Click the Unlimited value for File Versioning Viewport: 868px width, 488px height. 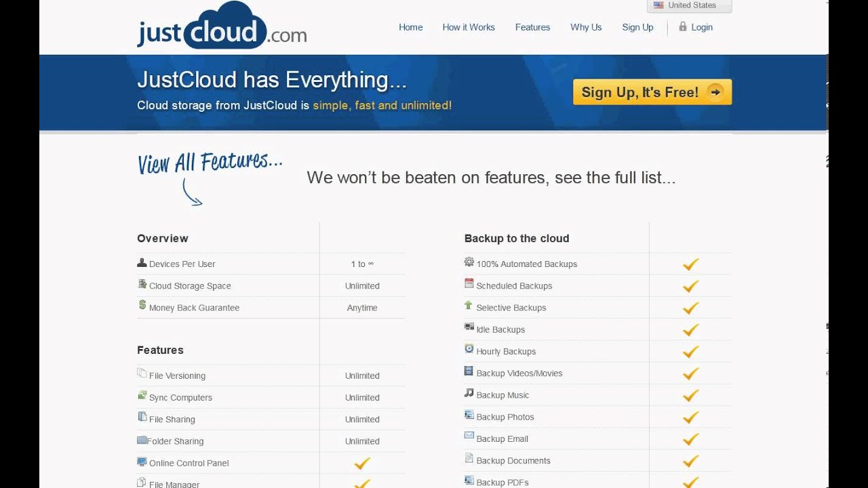362,375
